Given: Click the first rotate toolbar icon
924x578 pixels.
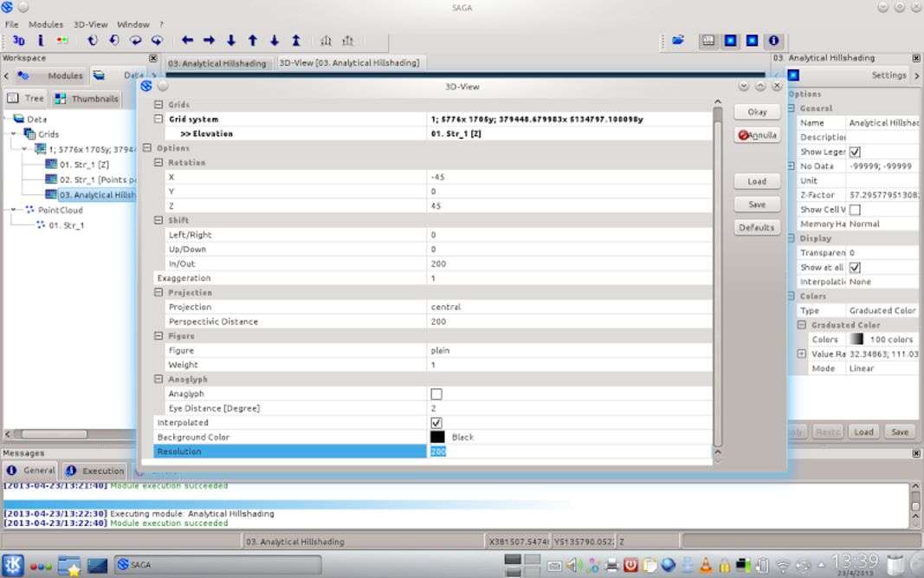Looking at the screenshot, I should [92, 41].
